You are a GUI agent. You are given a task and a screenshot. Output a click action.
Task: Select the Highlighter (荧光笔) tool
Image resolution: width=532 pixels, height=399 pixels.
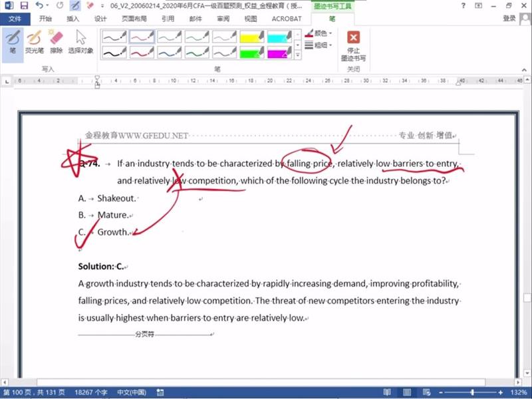pyautogui.click(x=33, y=41)
